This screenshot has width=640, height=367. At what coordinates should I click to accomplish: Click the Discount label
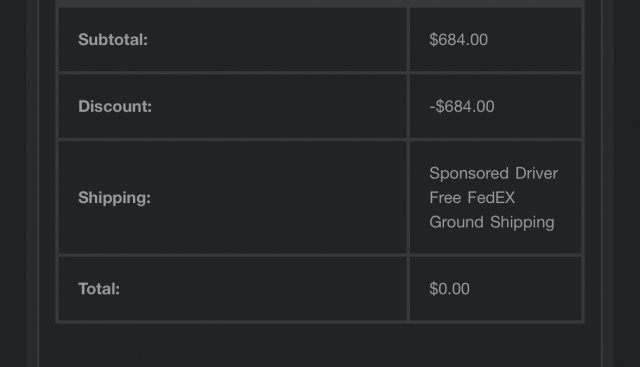pos(115,107)
